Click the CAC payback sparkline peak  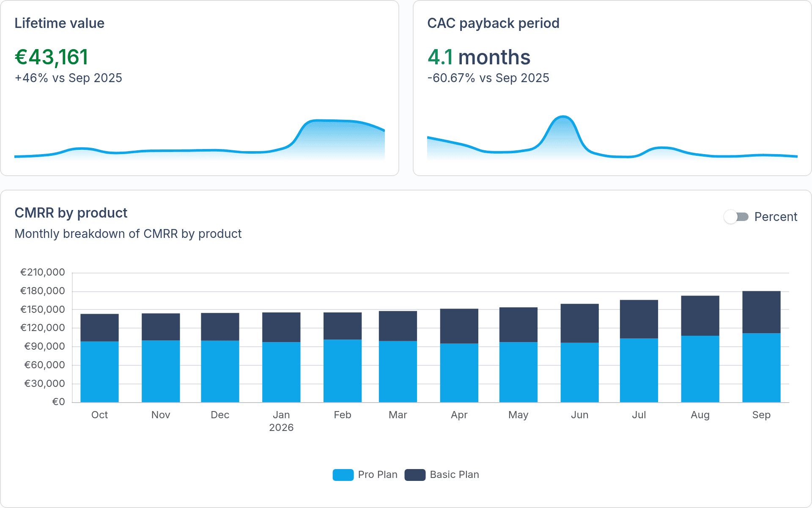pyautogui.click(x=563, y=117)
